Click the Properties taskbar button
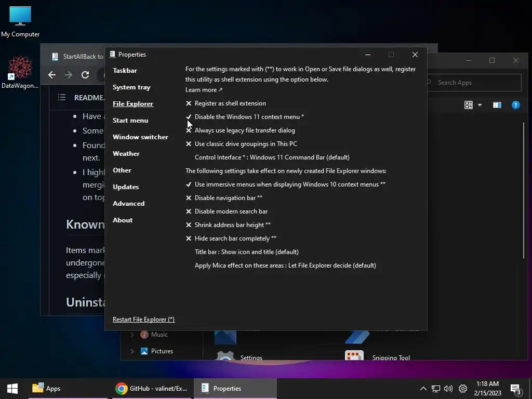The height and width of the screenshot is (399, 532). [235, 389]
